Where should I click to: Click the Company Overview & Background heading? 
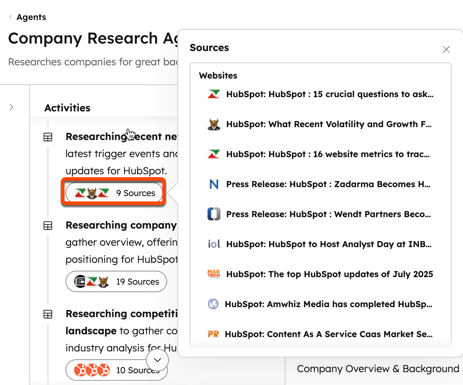point(378,369)
